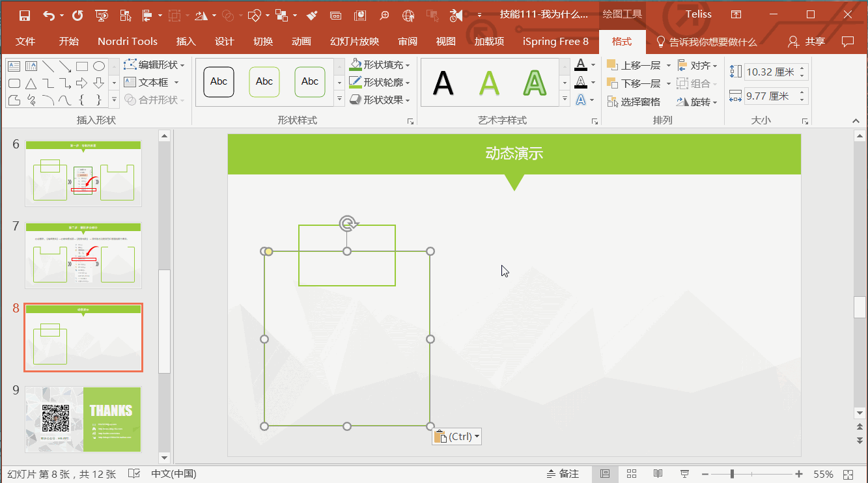Start slideshow from status bar
Viewport: 868px width, 483px height.
[684, 474]
